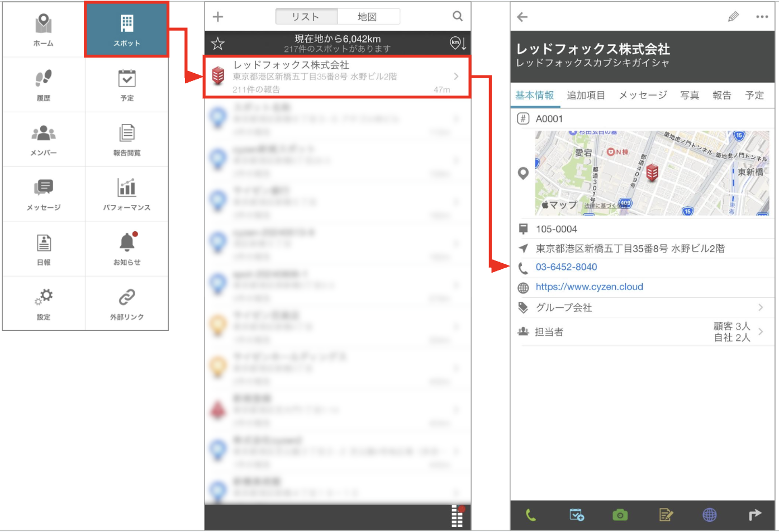Select the 基本情報 tab

(535, 95)
